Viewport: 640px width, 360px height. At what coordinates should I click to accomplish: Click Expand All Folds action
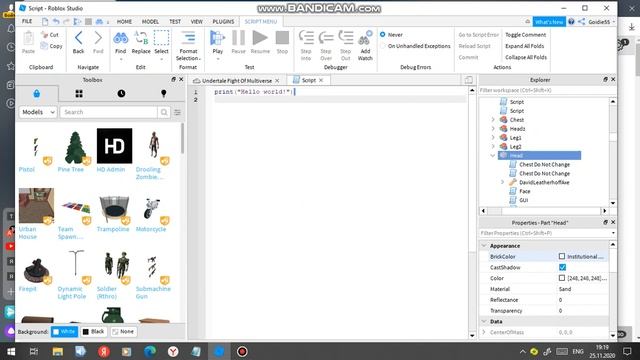[x=524, y=46]
